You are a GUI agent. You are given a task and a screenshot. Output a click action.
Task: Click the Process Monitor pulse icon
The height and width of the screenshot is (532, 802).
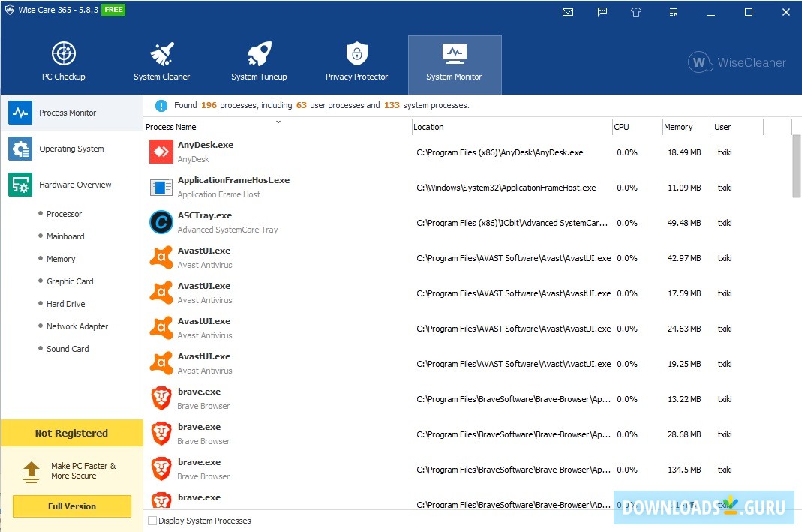coord(20,113)
